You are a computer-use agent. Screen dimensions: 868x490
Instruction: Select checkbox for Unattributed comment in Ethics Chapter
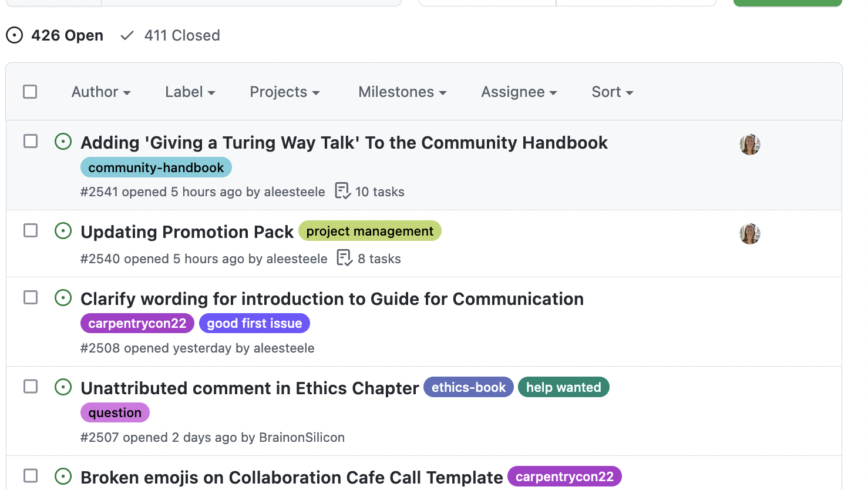pos(31,387)
